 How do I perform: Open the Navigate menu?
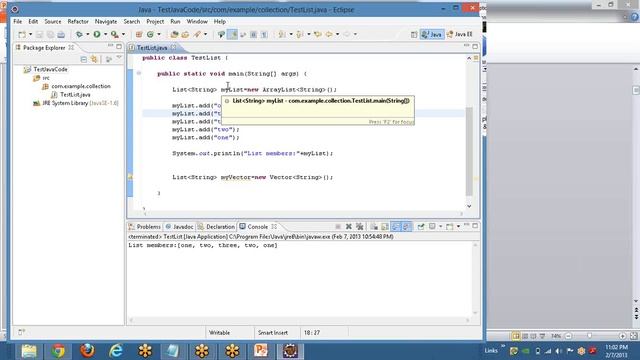pyautogui.click(x=106, y=22)
